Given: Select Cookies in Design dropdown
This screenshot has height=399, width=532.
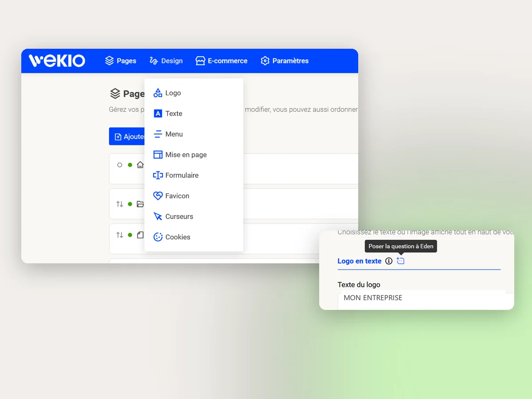Looking at the screenshot, I should (194, 237).
